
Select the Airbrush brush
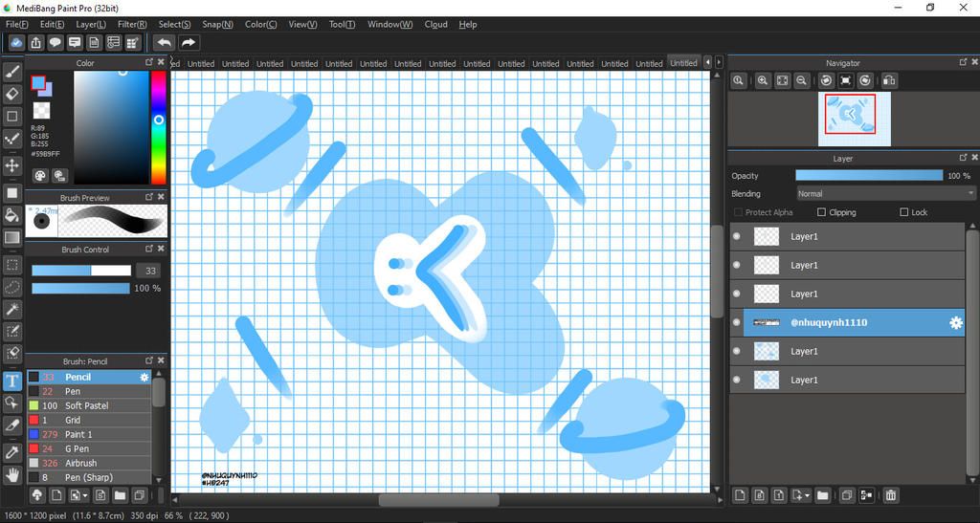click(x=89, y=463)
